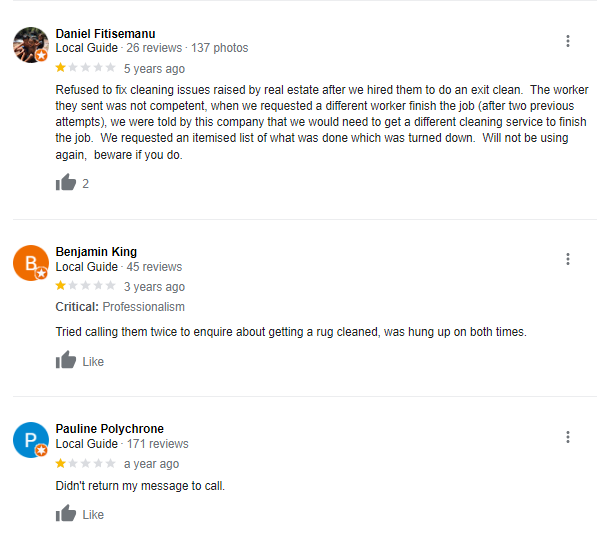Click Pauline's Local Guide 171 reviews line
Image resolution: width=602 pixels, height=535 pixels.
122,444
